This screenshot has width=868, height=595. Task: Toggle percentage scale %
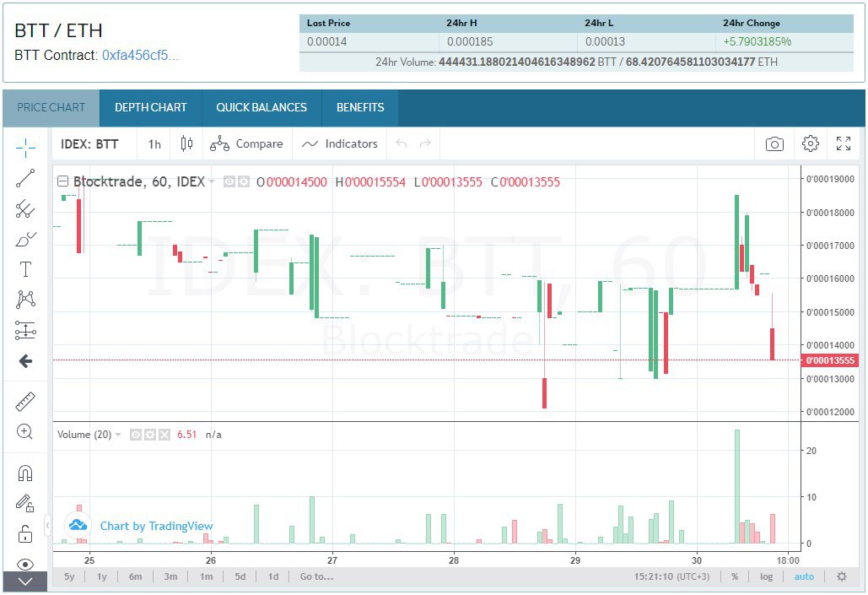pos(735,576)
